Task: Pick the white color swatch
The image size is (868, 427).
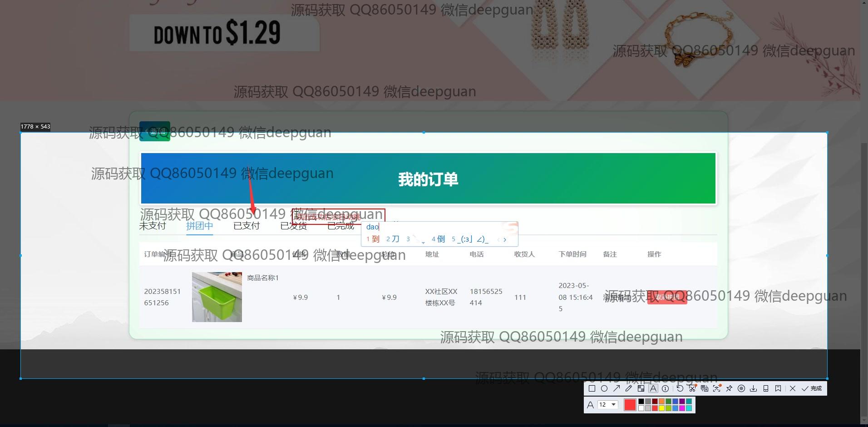Action: pos(641,408)
